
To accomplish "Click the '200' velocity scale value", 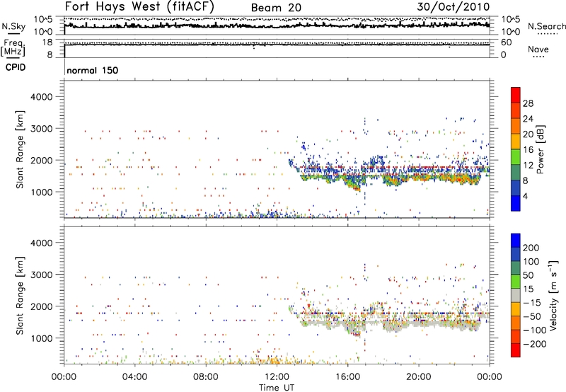I will pyautogui.click(x=531, y=248).
